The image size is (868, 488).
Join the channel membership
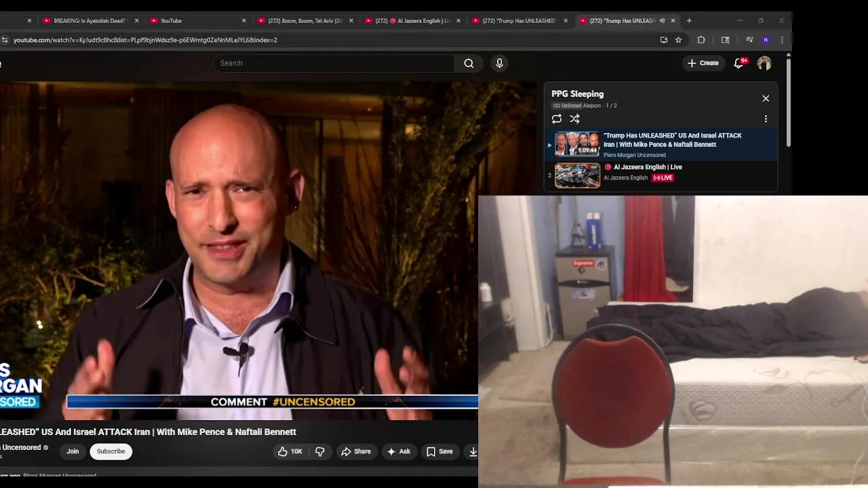tap(73, 451)
